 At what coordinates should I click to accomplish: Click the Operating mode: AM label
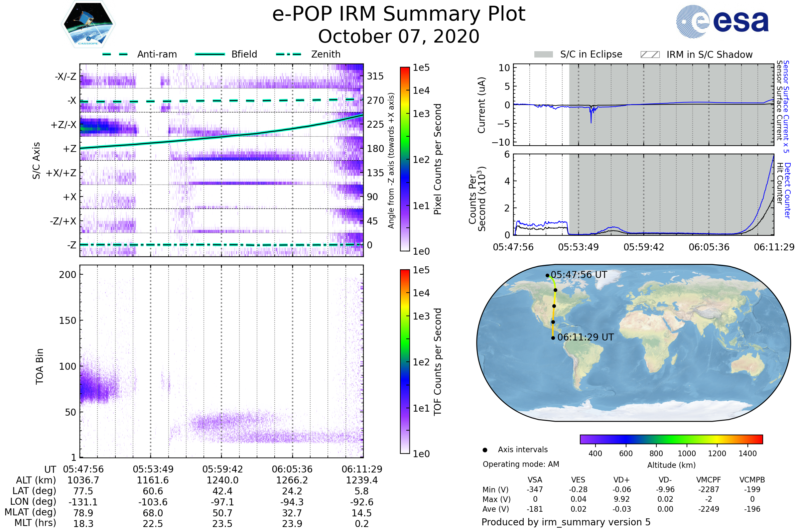point(521,465)
